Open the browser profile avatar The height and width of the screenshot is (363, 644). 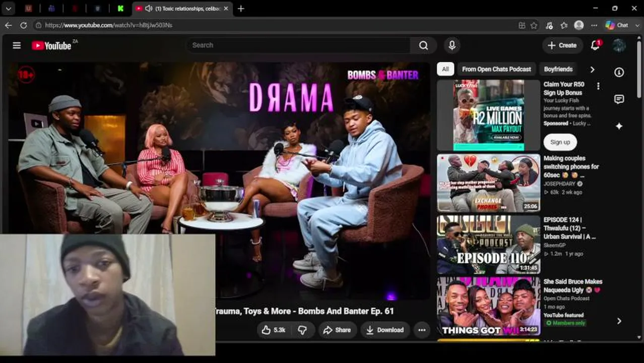[x=579, y=25]
